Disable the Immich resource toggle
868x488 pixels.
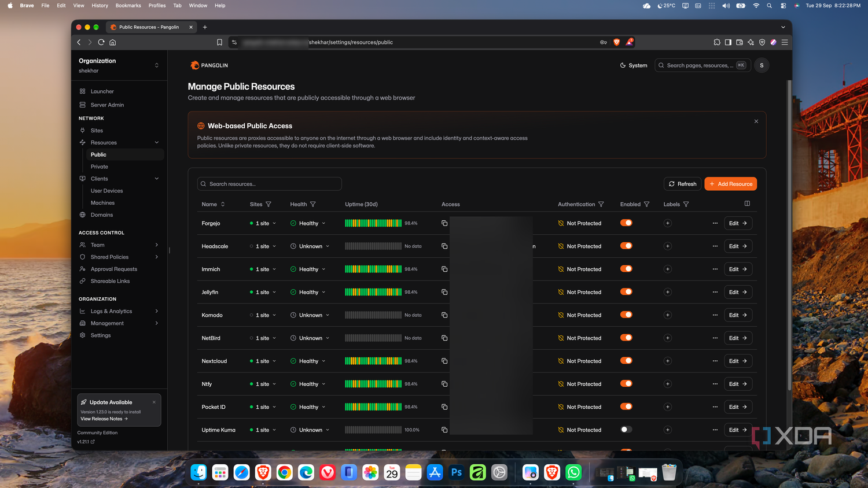626,269
